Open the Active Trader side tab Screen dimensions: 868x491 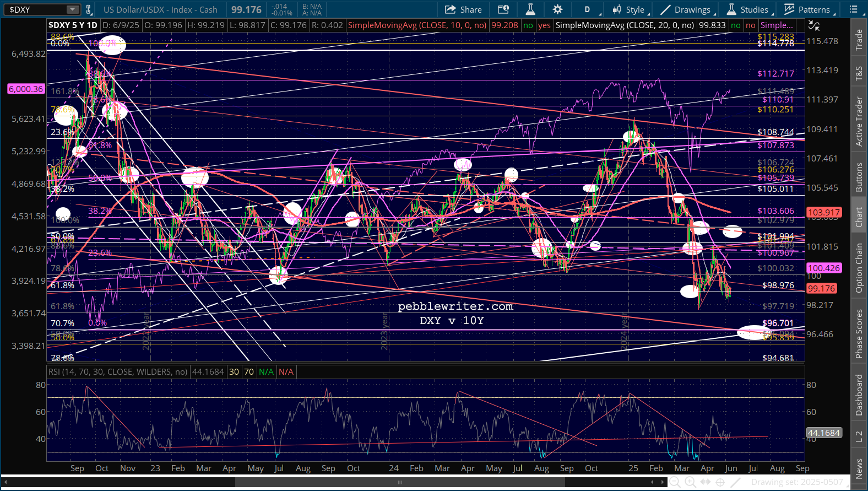[x=859, y=121]
